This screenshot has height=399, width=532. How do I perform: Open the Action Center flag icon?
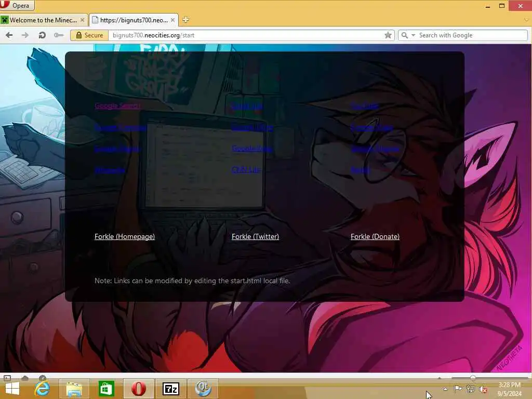pyautogui.click(x=458, y=389)
